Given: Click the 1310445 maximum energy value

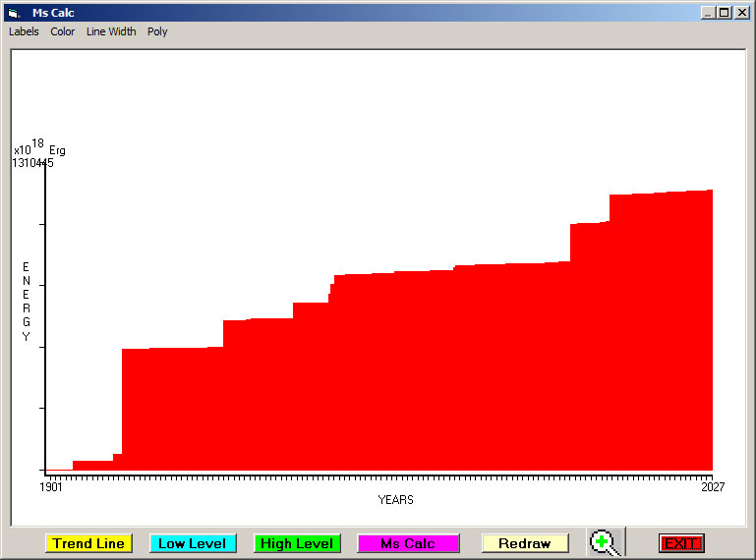Looking at the screenshot, I should click(x=32, y=163).
